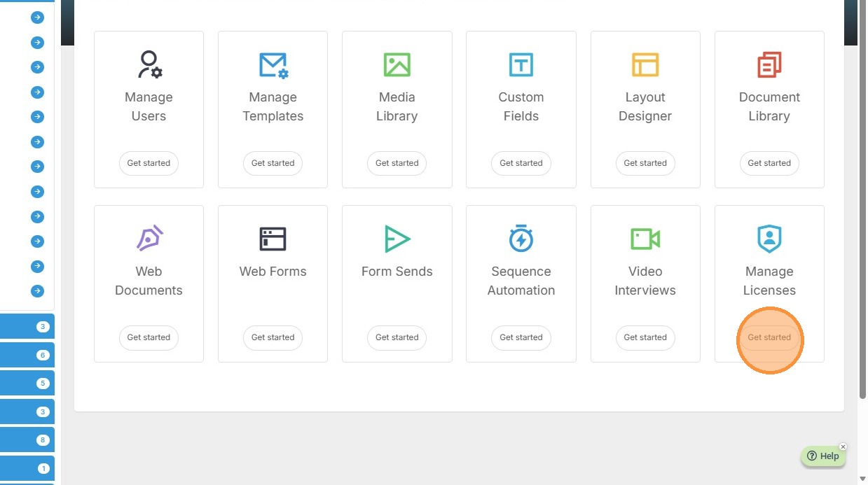Get started with Manage Licenses
Screen dimensions: 868x485
[769, 337]
